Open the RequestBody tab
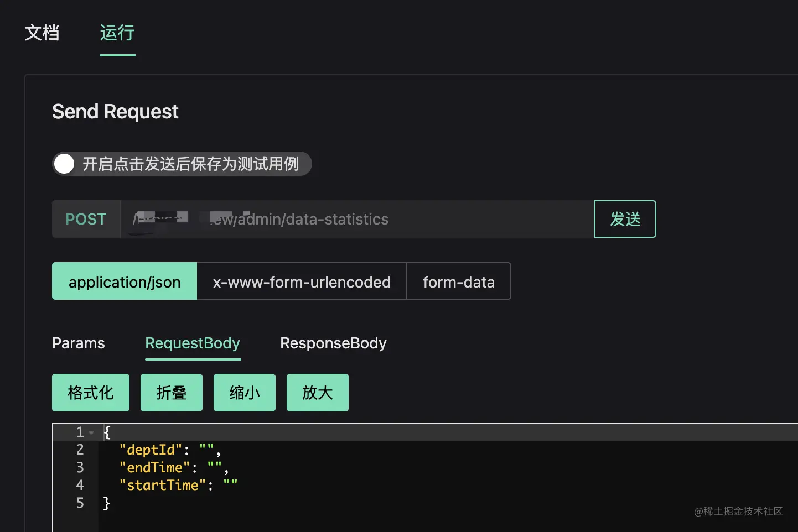 point(193,343)
